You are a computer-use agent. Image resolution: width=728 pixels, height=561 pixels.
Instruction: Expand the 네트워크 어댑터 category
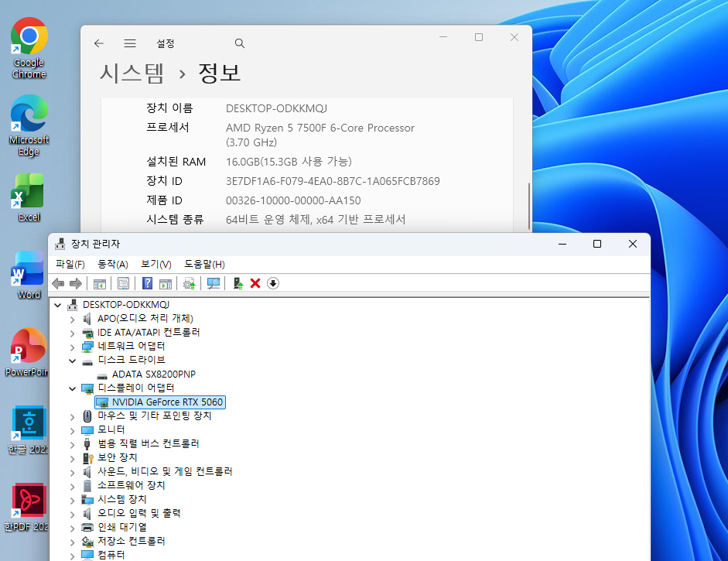[x=71, y=346]
